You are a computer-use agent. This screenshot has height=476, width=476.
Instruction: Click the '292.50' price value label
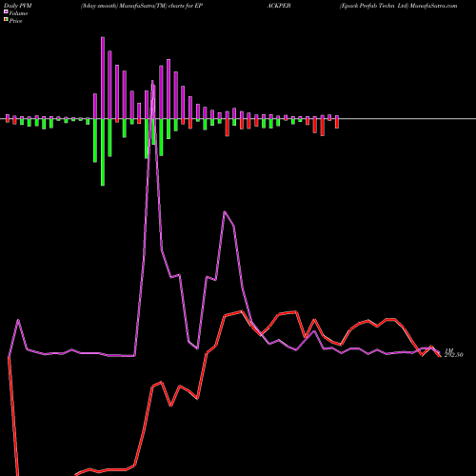coord(453,355)
